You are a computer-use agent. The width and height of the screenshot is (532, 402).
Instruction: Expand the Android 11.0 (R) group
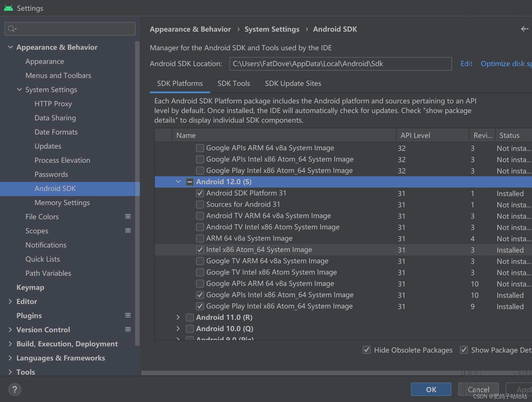click(178, 317)
